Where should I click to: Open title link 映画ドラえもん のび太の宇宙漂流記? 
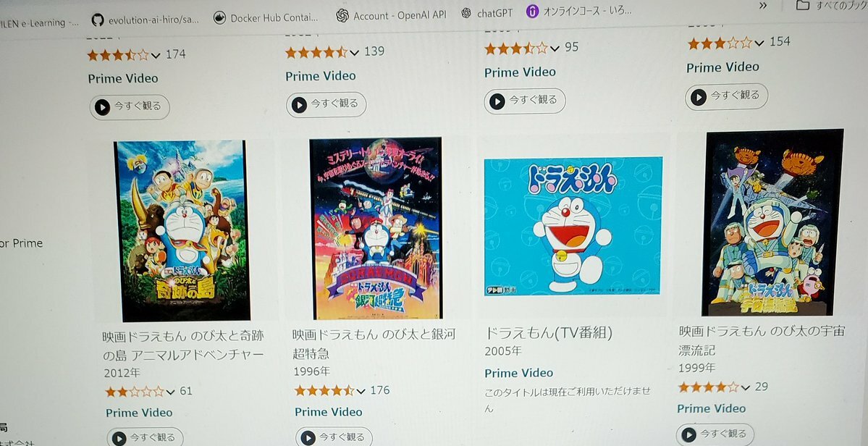tap(762, 340)
